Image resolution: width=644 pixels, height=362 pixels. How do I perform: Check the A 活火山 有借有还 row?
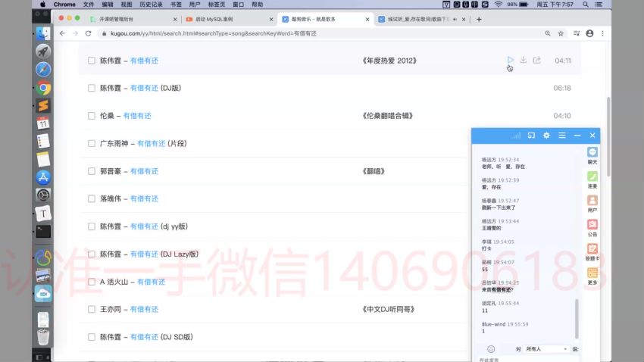(x=92, y=282)
